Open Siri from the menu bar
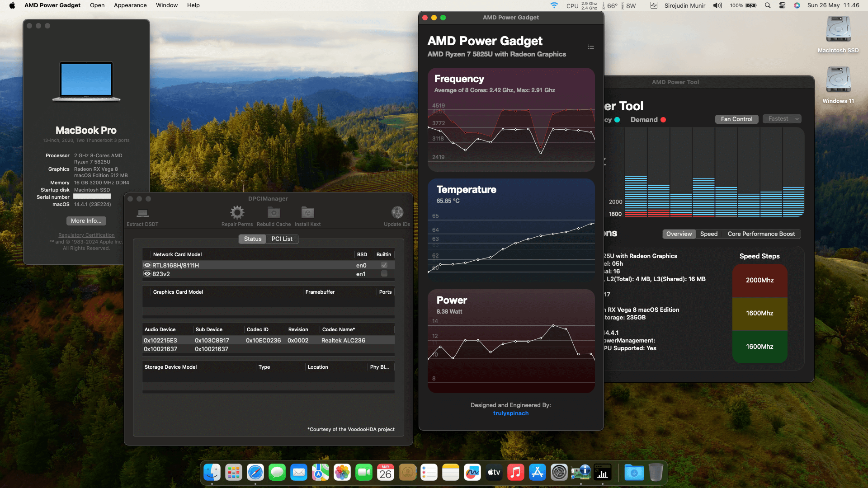 pyautogui.click(x=797, y=5)
